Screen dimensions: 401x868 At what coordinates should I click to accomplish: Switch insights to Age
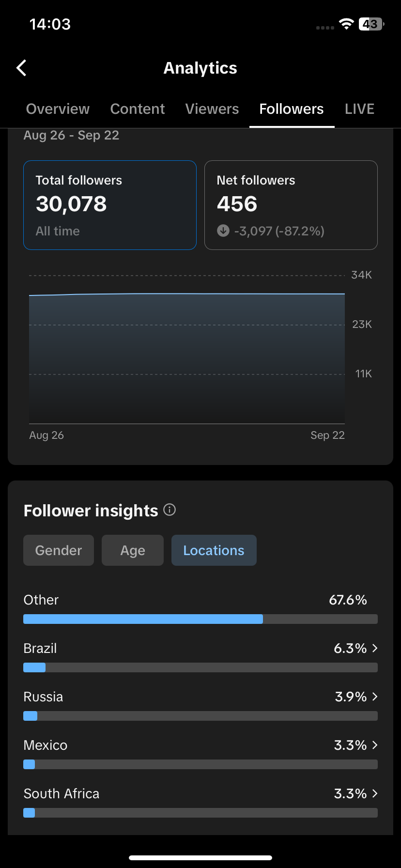(133, 550)
